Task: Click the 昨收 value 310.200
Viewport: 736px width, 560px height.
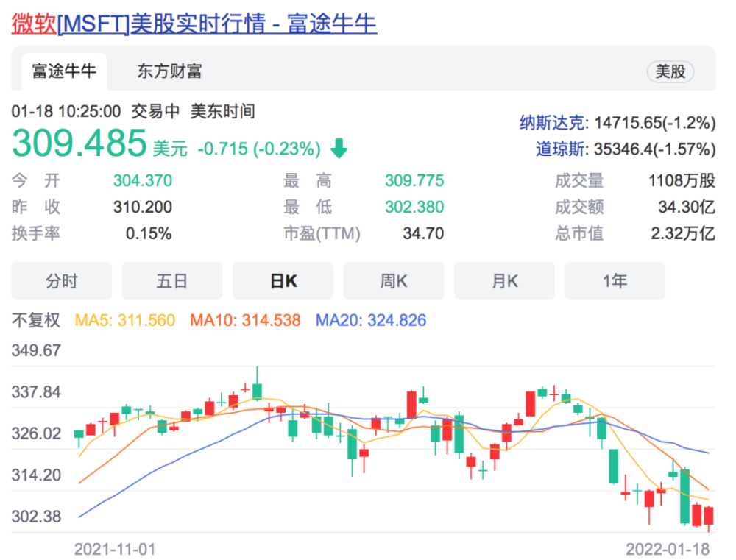Action: [143, 207]
